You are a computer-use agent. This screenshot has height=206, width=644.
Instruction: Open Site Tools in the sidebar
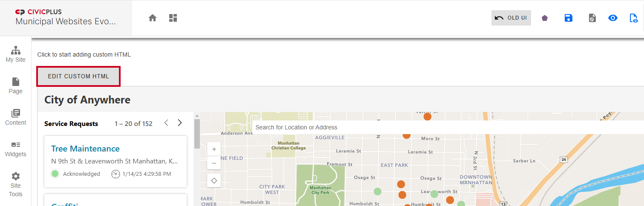[x=15, y=185]
